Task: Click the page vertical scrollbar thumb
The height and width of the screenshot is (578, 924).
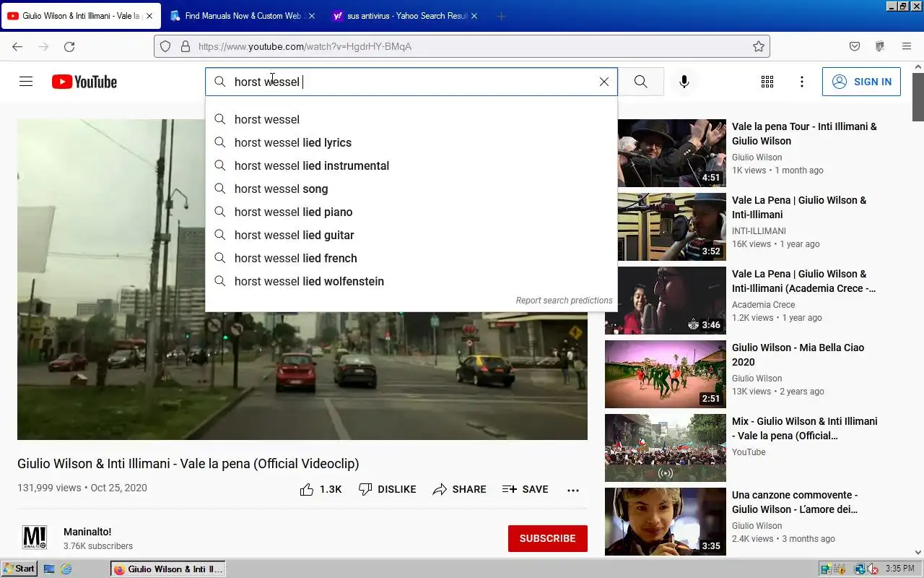Action: (x=918, y=98)
